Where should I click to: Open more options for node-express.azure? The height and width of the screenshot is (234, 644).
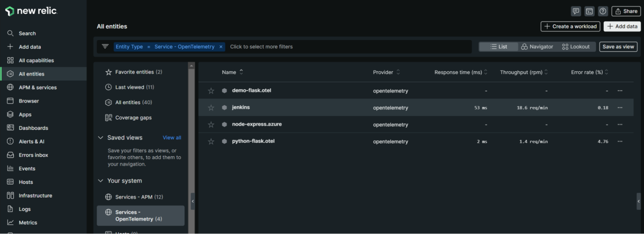click(620, 125)
